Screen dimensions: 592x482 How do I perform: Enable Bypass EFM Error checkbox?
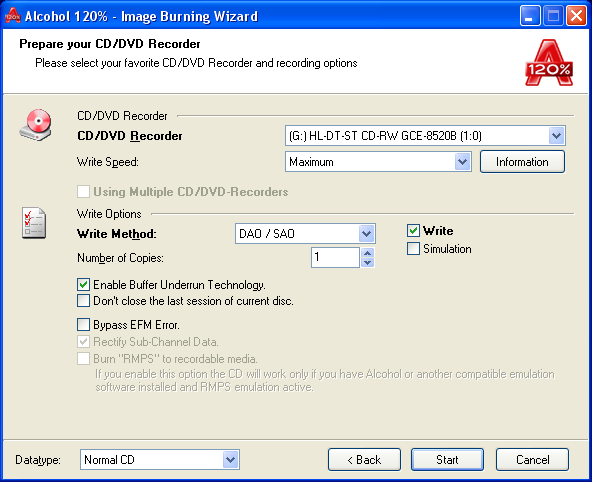tap(83, 325)
